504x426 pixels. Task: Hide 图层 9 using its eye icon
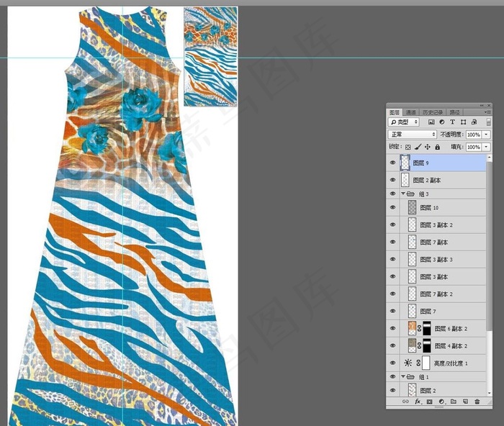[x=393, y=163]
